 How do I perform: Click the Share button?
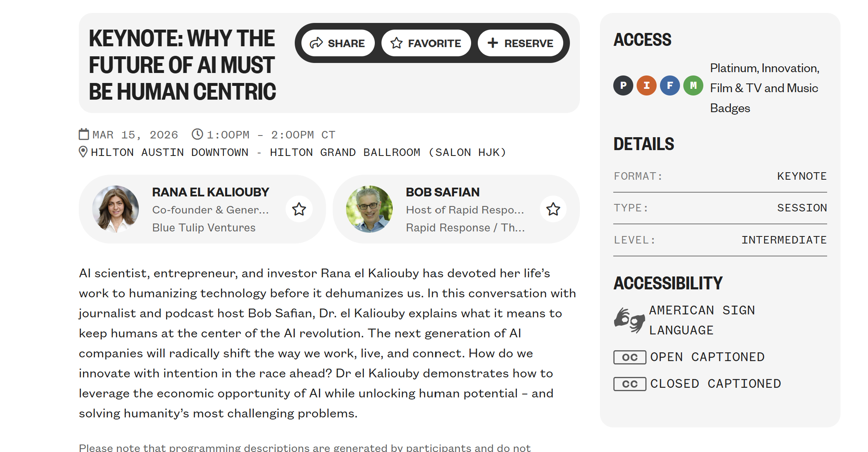point(338,43)
